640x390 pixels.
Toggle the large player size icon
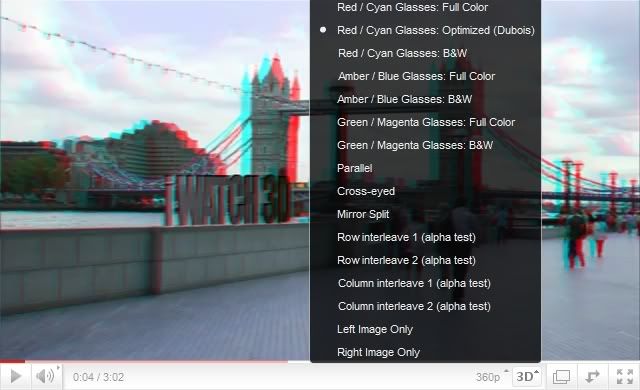[x=561, y=376]
